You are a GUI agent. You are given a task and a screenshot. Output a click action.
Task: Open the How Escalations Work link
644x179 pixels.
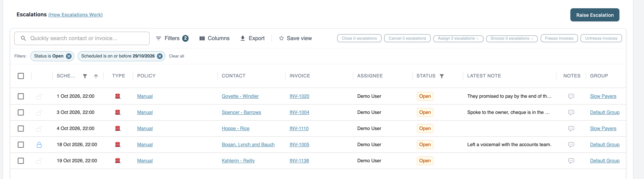point(76,15)
